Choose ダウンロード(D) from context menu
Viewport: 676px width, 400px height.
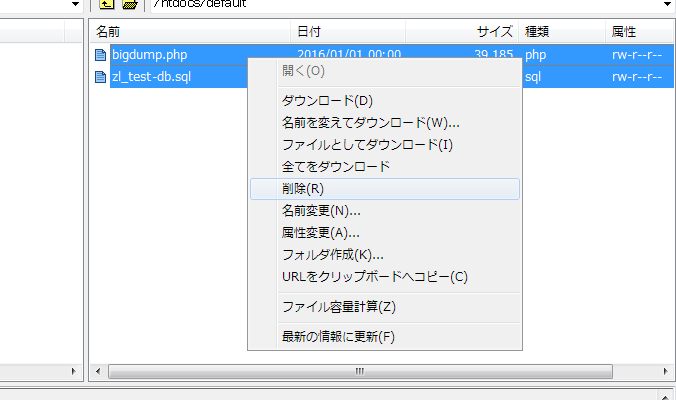click(x=327, y=101)
